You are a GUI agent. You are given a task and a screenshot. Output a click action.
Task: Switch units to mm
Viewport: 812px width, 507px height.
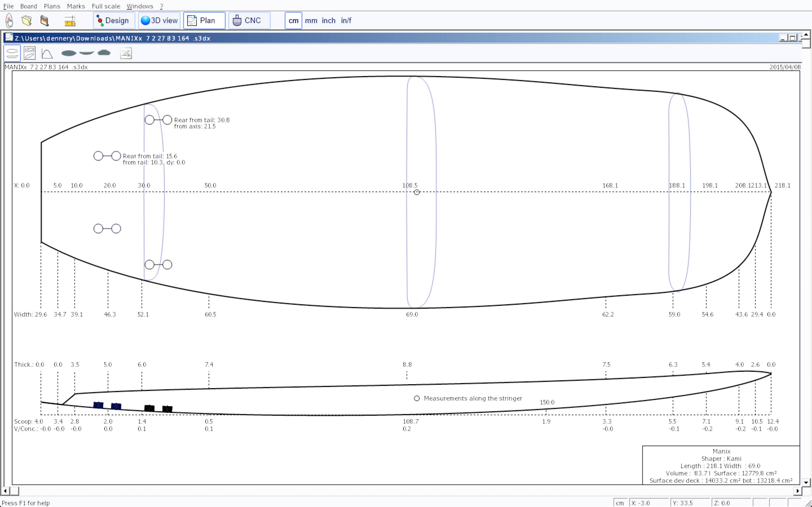click(311, 21)
